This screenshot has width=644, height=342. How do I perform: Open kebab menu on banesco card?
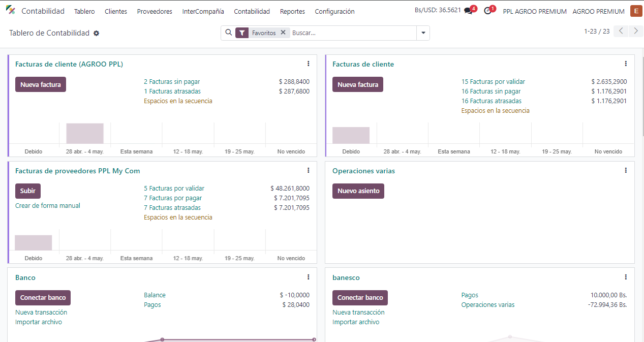point(626,277)
